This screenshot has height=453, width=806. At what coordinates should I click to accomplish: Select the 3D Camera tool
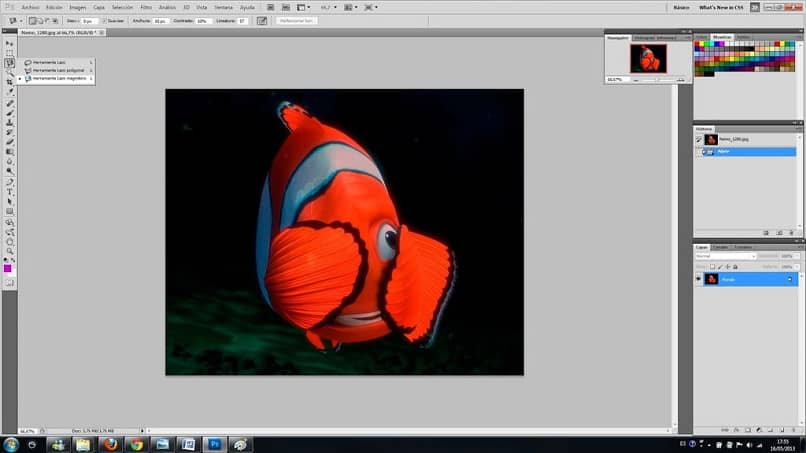click(x=10, y=232)
